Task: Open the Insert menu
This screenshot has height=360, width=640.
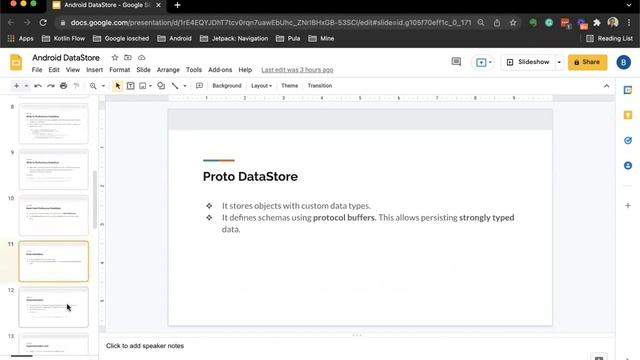Action: 95,70
